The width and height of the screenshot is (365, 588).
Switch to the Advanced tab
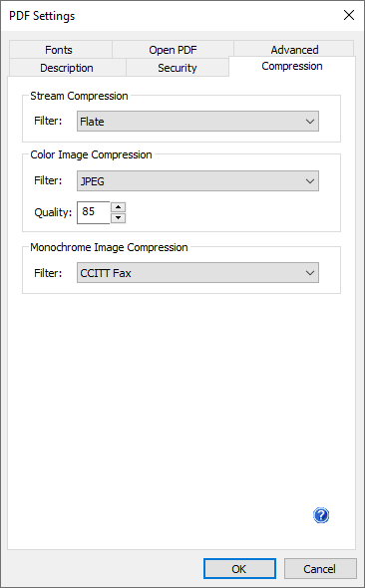click(294, 49)
